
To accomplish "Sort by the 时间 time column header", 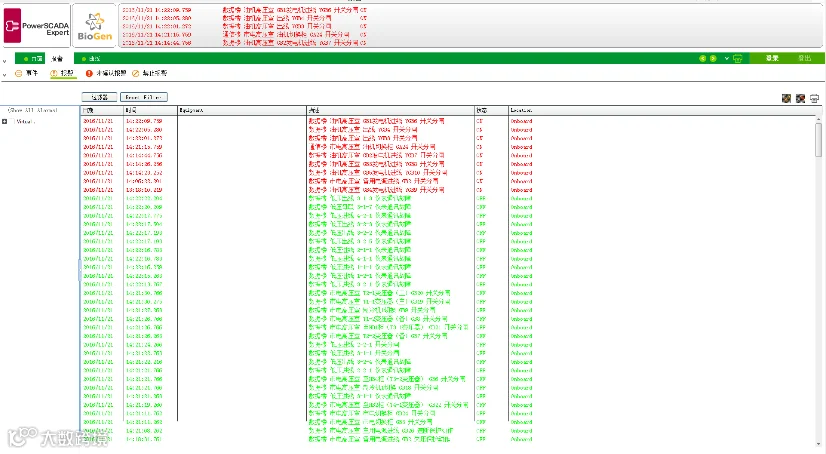I will click(x=150, y=110).
